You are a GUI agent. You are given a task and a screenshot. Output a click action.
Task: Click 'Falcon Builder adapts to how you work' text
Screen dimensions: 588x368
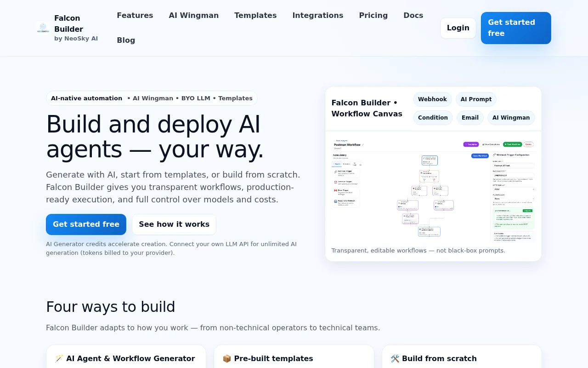(x=213, y=328)
